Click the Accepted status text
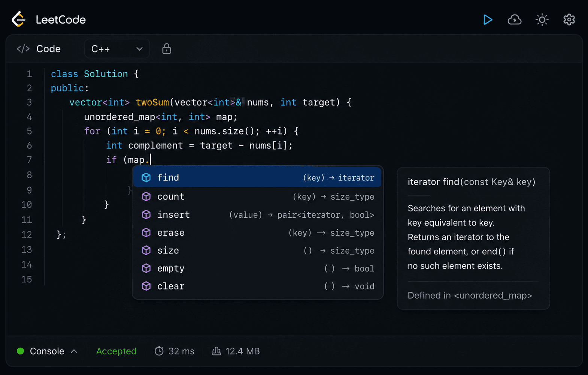The height and width of the screenshot is (375, 588). coord(116,351)
